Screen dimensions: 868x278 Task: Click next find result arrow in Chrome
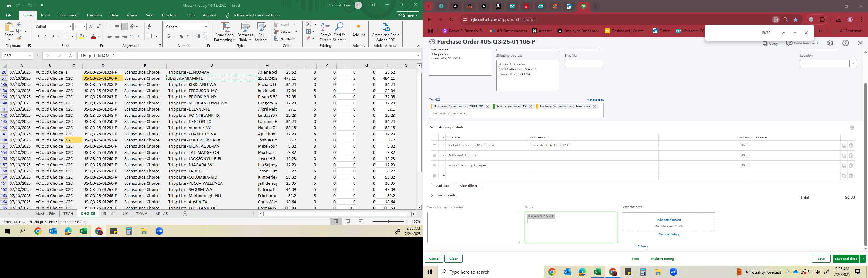pos(795,33)
